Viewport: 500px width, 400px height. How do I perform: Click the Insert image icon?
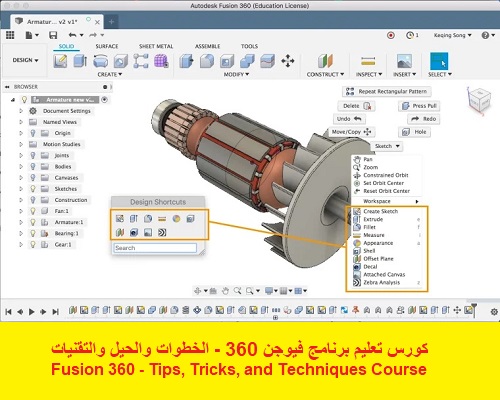tap(404, 61)
